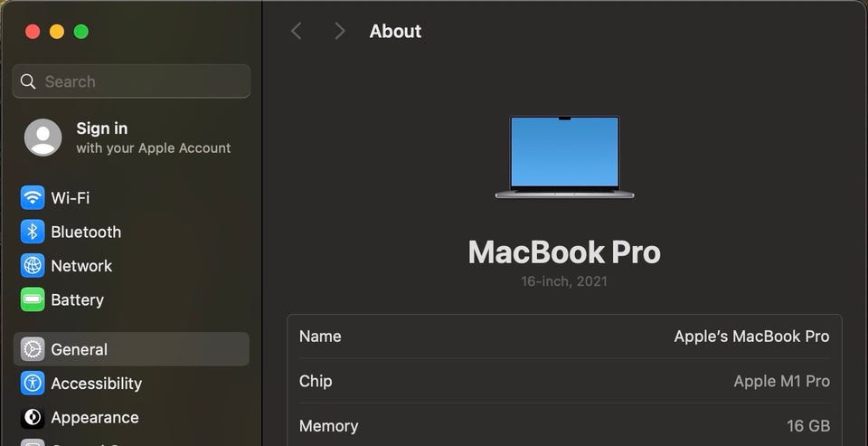868x446 pixels.
Task: Minimize window with the yellow button
Action: click(57, 32)
